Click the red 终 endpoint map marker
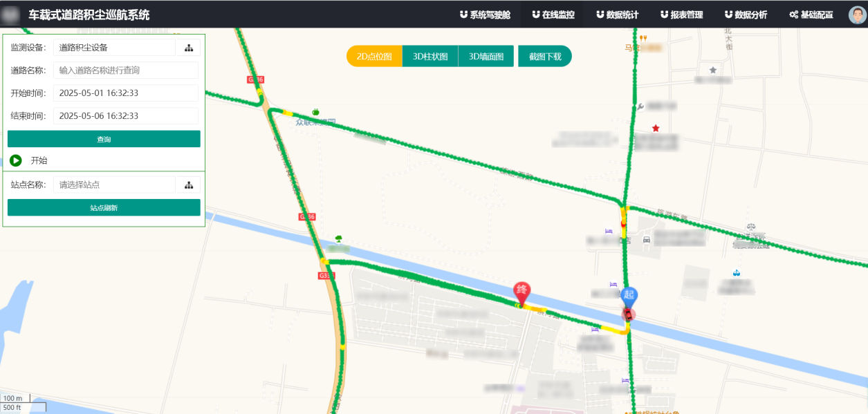The image size is (868, 414). click(x=521, y=291)
